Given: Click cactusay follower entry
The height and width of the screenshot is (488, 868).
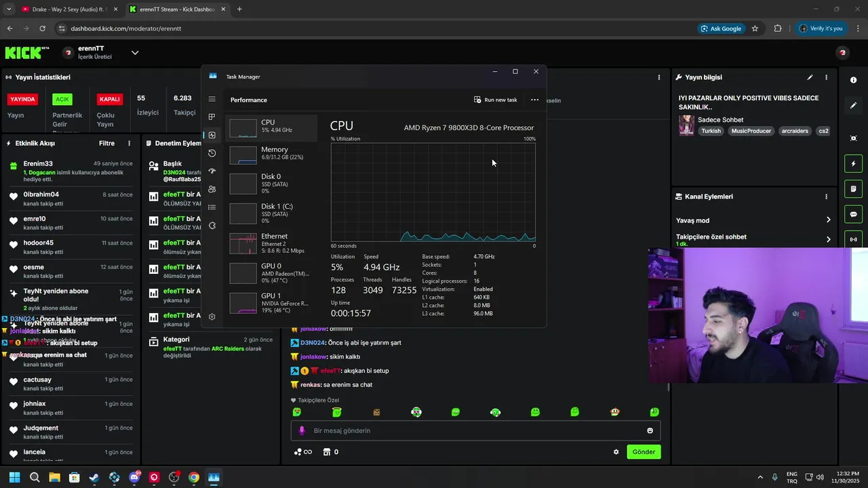Looking at the screenshot, I should click(71, 384).
